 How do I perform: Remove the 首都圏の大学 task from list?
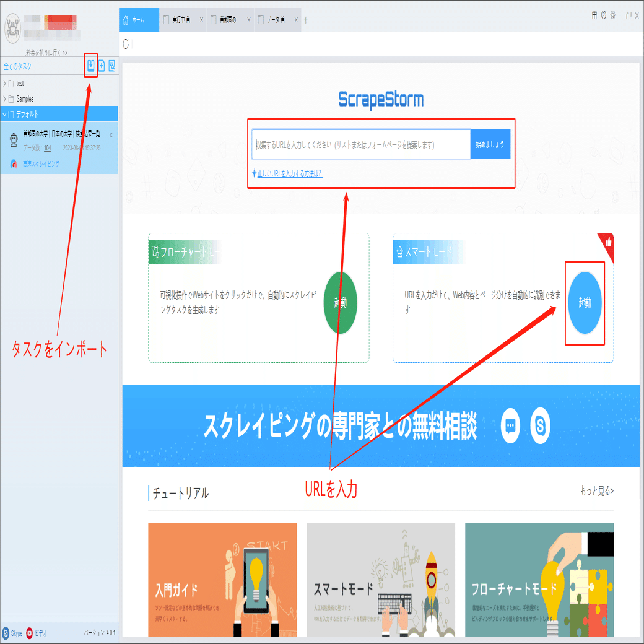pos(111,135)
